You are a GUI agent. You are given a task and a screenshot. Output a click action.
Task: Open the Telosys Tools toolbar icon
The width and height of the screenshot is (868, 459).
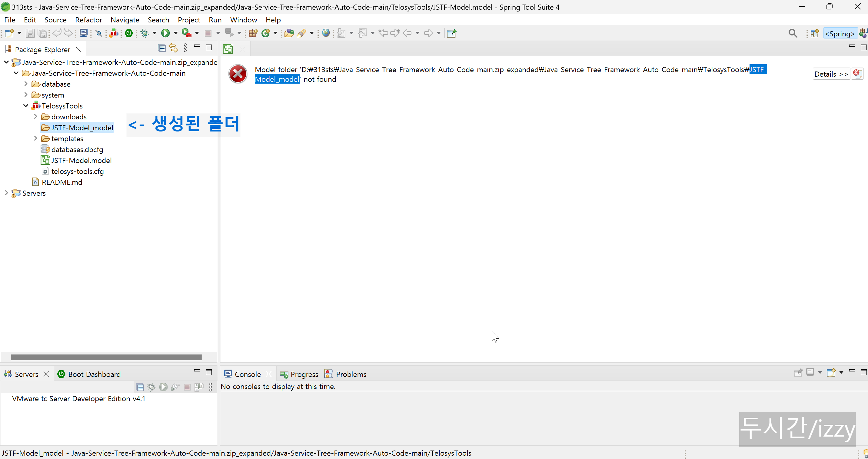114,33
